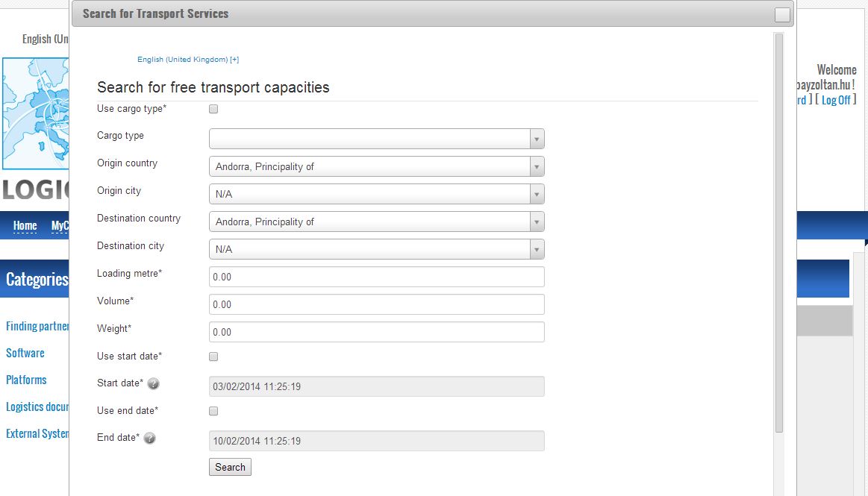Go to the Home menu item
The width and height of the screenshot is (868, 496).
pos(25,225)
